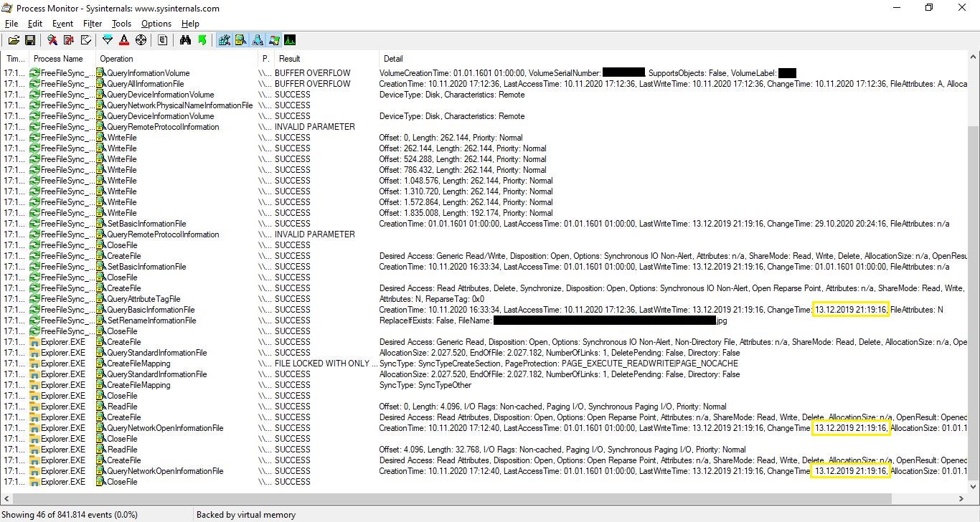The width and height of the screenshot is (980, 522).
Task: Click 'Showing 46 of 841.814 events' status text
Action: pos(70,514)
